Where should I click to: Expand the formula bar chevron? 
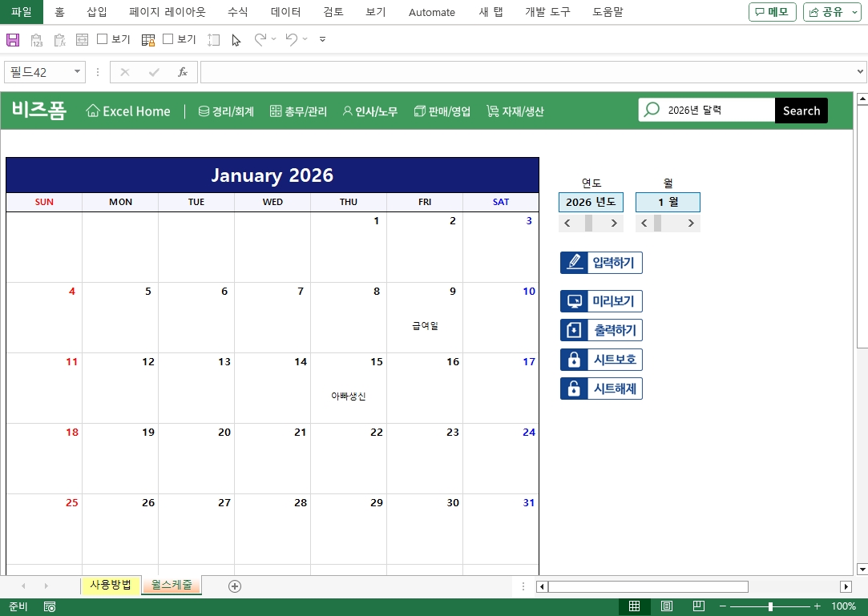[x=860, y=71]
